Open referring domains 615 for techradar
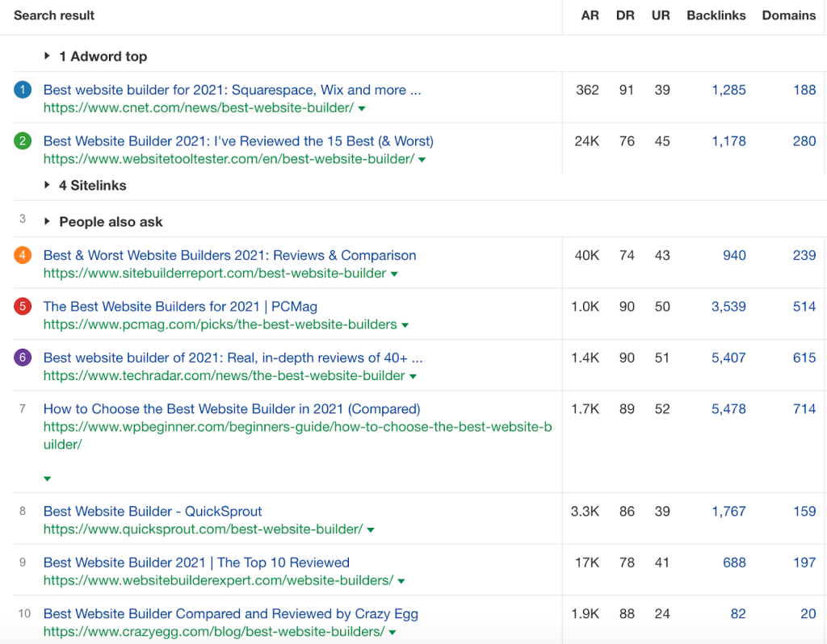The image size is (827, 644). click(x=804, y=358)
